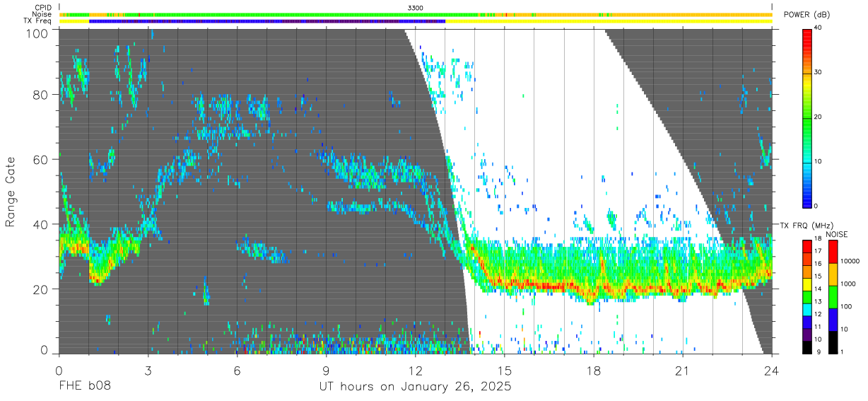Click the NOISE legend title
The height and width of the screenshot is (401, 868).
(x=837, y=234)
